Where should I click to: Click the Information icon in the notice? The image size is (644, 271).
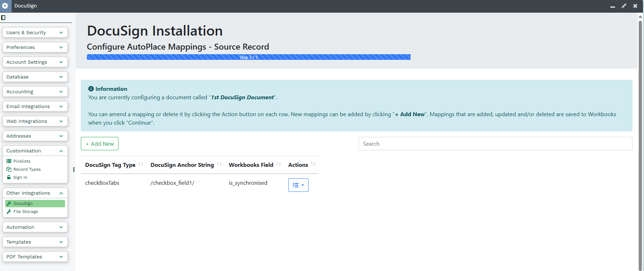91,89
